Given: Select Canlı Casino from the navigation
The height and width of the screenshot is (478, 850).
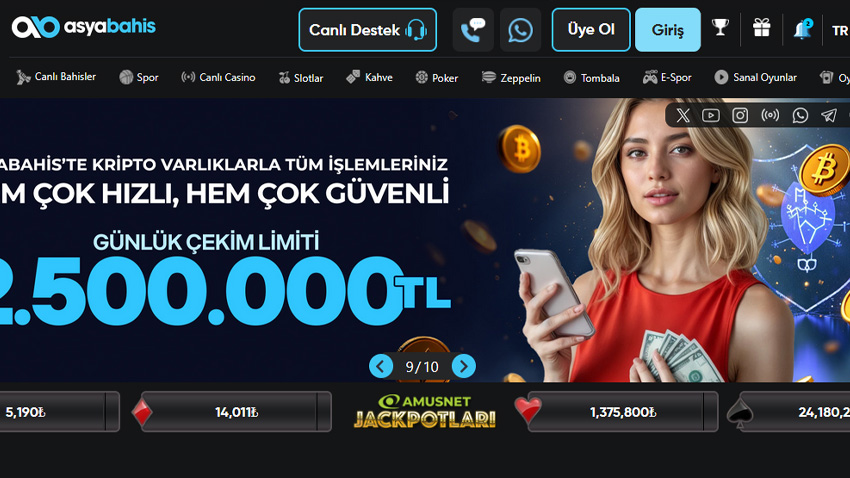Looking at the screenshot, I should pos(218,77).
